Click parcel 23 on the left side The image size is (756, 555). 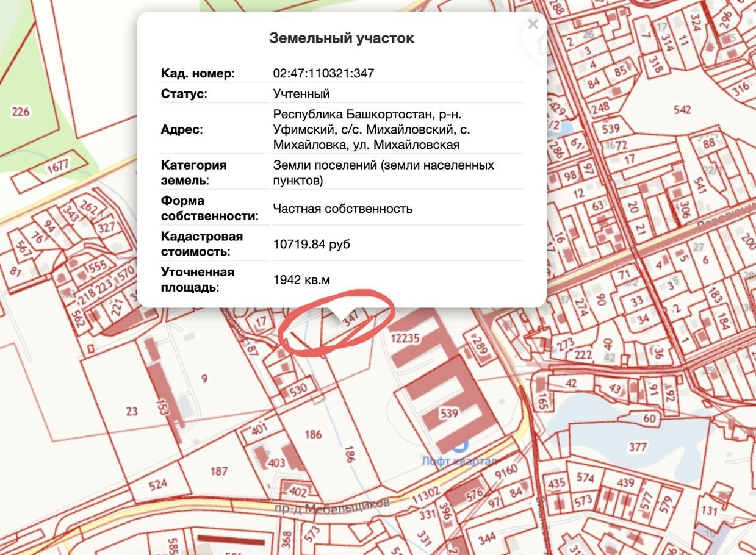coord(132,411)
